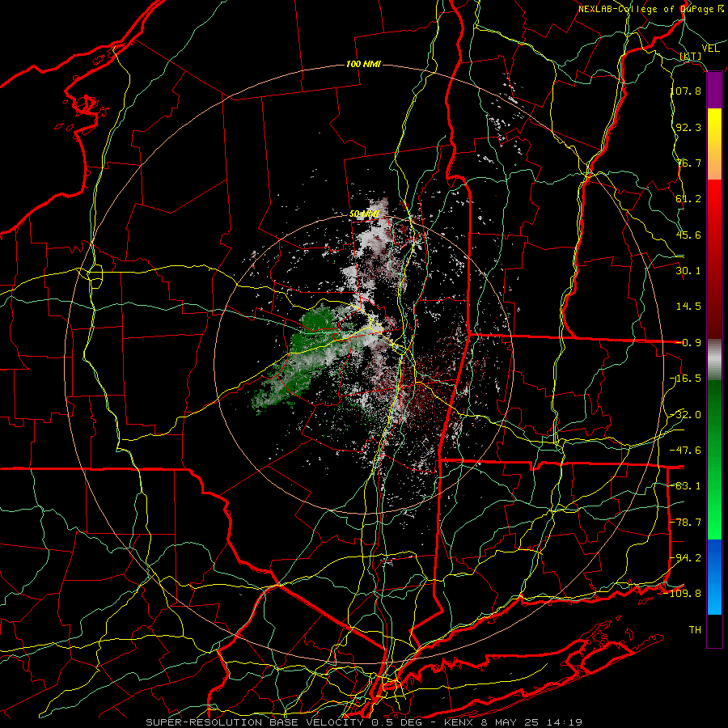This screenshot has width=728, height=728.
Task: Click the Super-Resolution Base Velocity caption text
Action: [x=364, y=722]
